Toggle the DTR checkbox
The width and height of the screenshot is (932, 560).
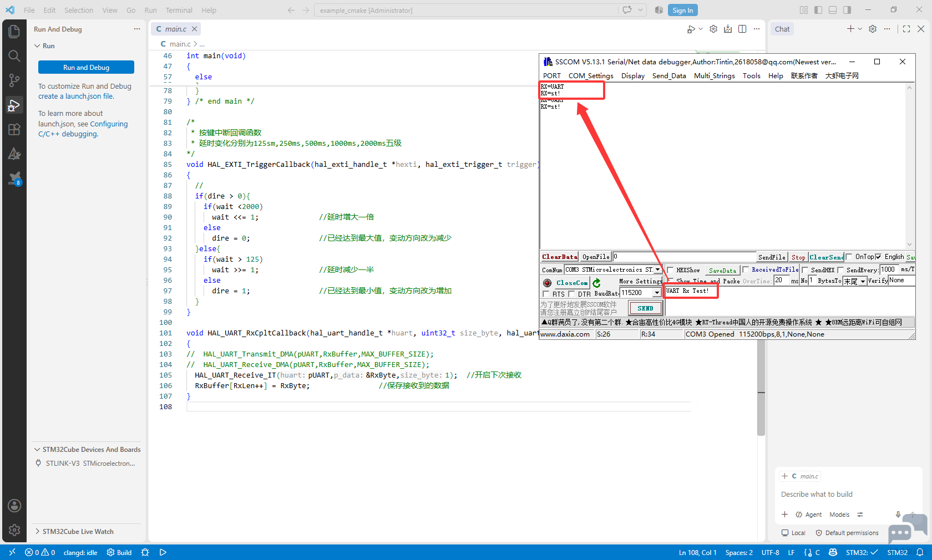(x=571, y=294)
